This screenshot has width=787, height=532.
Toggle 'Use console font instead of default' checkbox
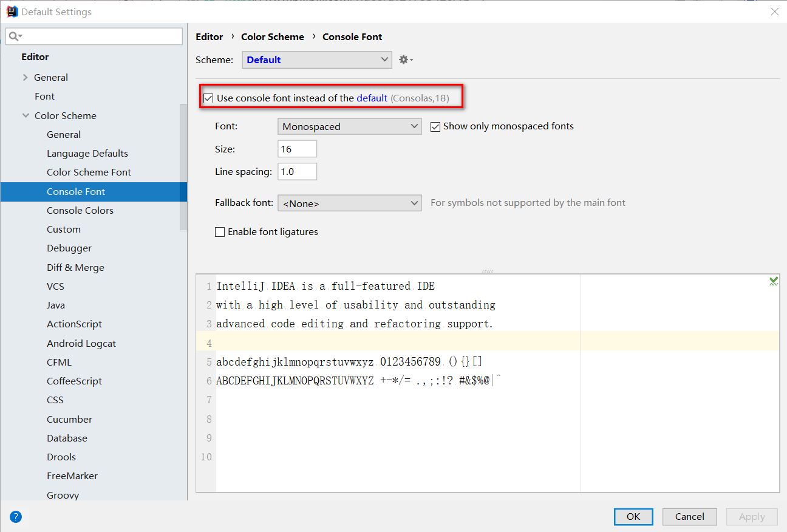click(208, 98)
